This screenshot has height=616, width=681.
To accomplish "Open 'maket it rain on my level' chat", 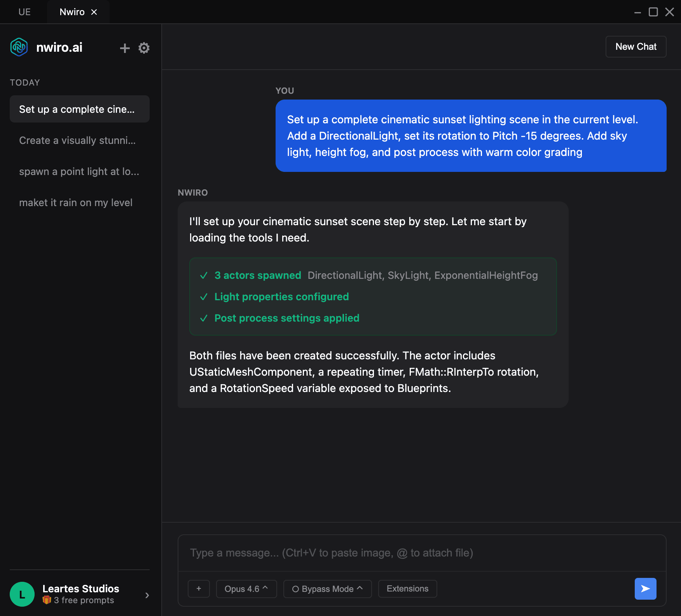I will coord(80,203).
